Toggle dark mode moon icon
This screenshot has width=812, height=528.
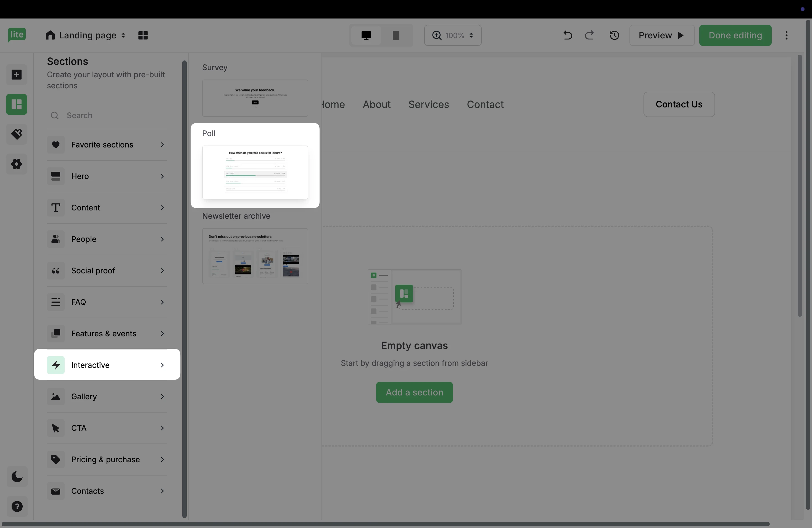coord(17,476)
